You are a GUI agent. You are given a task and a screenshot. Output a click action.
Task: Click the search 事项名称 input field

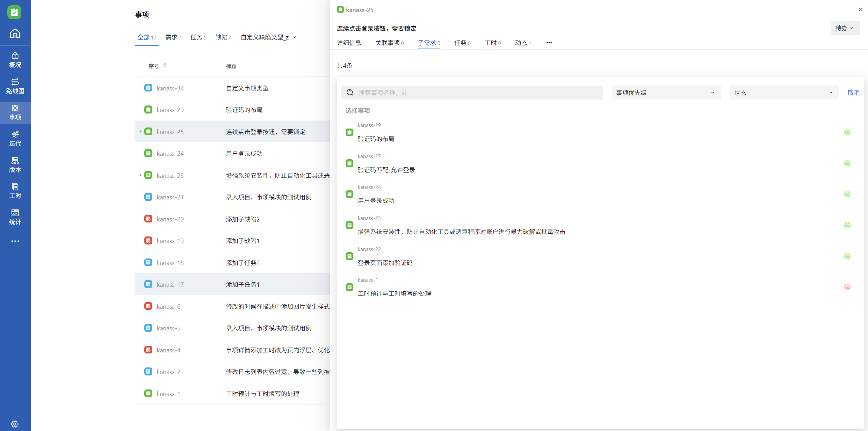(479, 93)
